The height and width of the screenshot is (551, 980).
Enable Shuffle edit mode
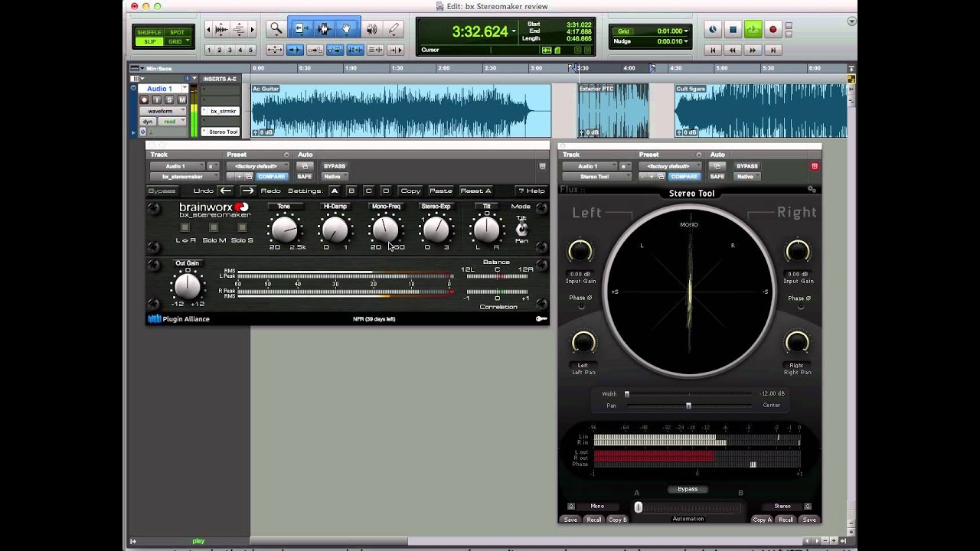tap(149, 32)
